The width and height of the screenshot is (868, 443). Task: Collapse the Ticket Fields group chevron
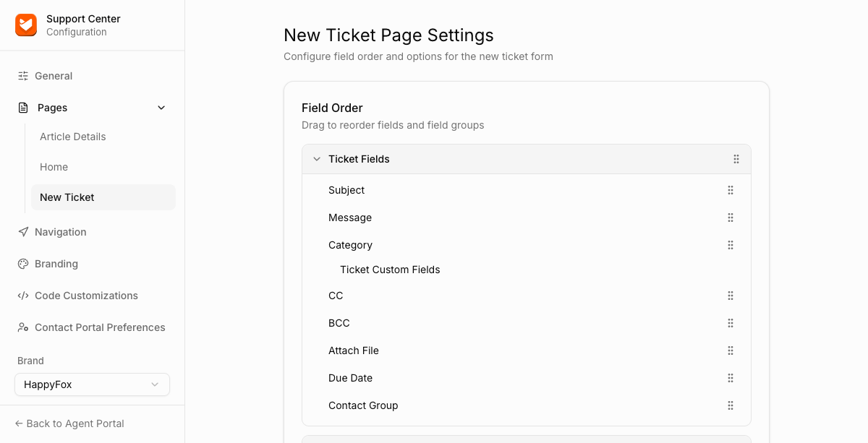[316, 159]
